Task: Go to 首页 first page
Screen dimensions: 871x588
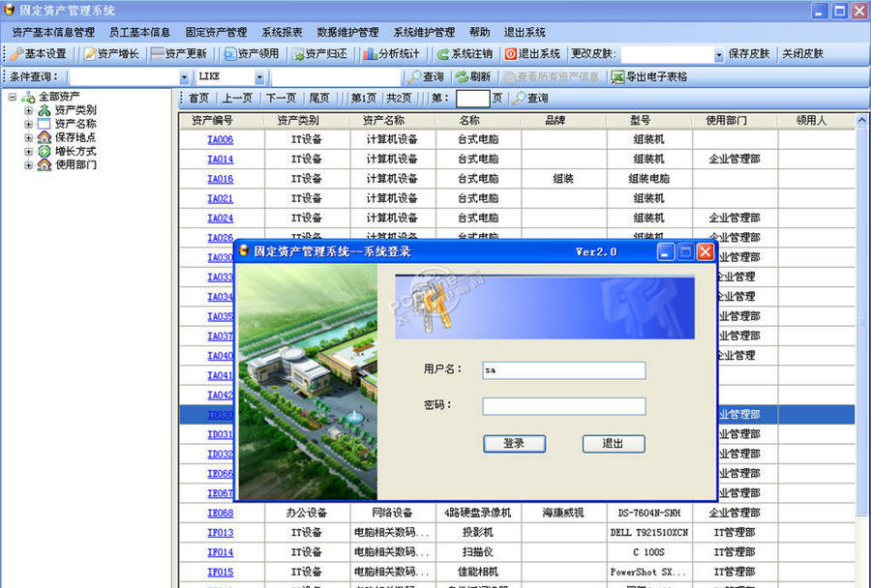Action: coord(198,99)
